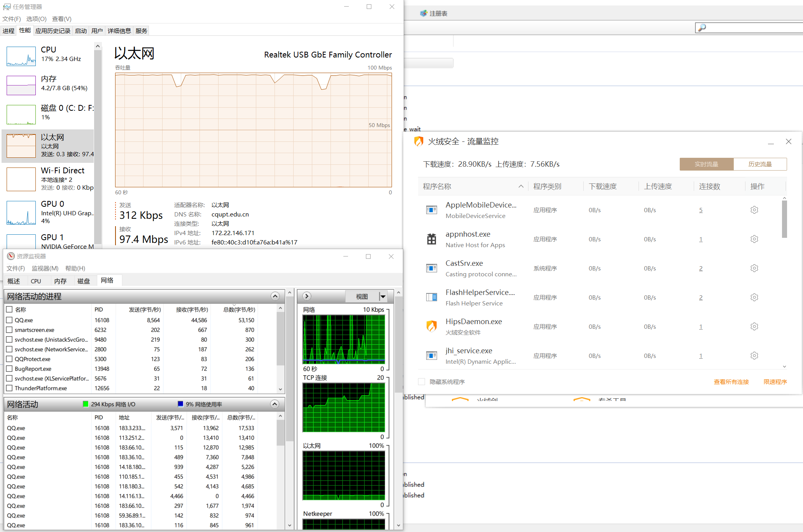Click the Task Manager title bar icon
Screen dimensions: 803x532
pyautogui.click(x=7, y=7)
